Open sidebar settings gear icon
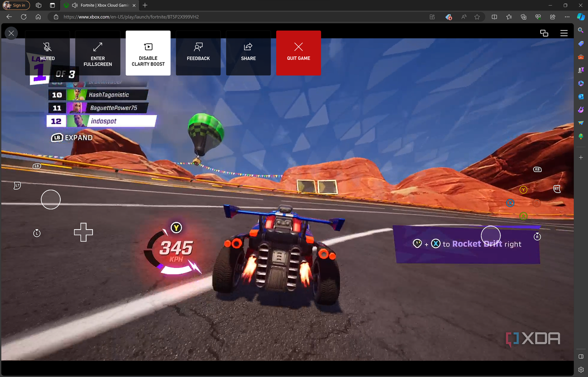Viewport: 588px width, 377px height. 581,369
